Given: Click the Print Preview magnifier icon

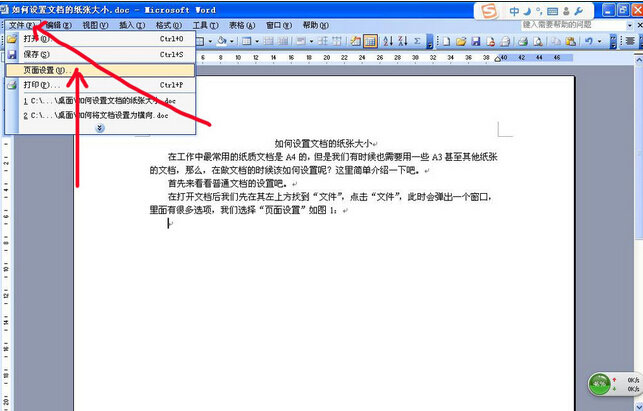Looking at the screenshot, I should pos(537,41).
